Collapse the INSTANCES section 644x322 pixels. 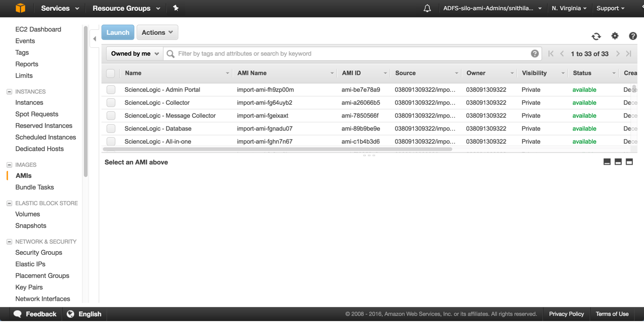pos(9,92)
